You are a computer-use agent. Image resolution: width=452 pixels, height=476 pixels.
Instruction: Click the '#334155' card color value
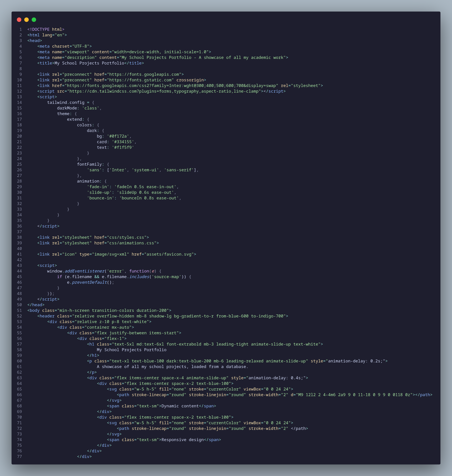coord(123,142)
